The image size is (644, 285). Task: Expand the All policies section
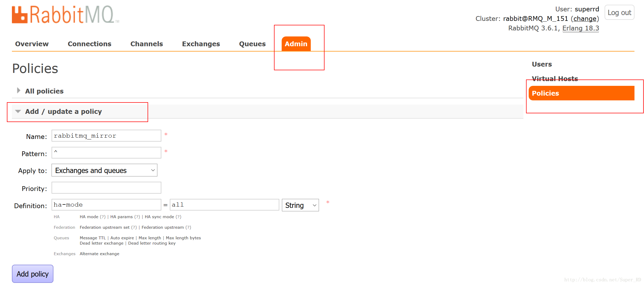[x=44, y=91]
